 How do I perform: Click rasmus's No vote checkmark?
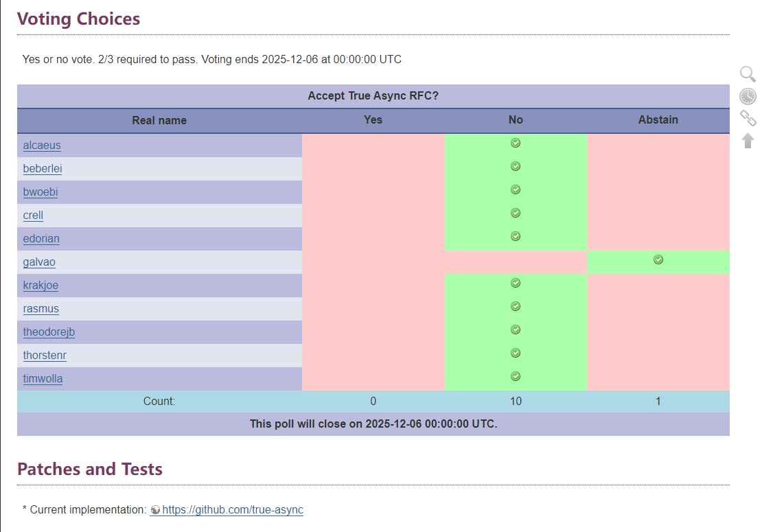point(516,306)
